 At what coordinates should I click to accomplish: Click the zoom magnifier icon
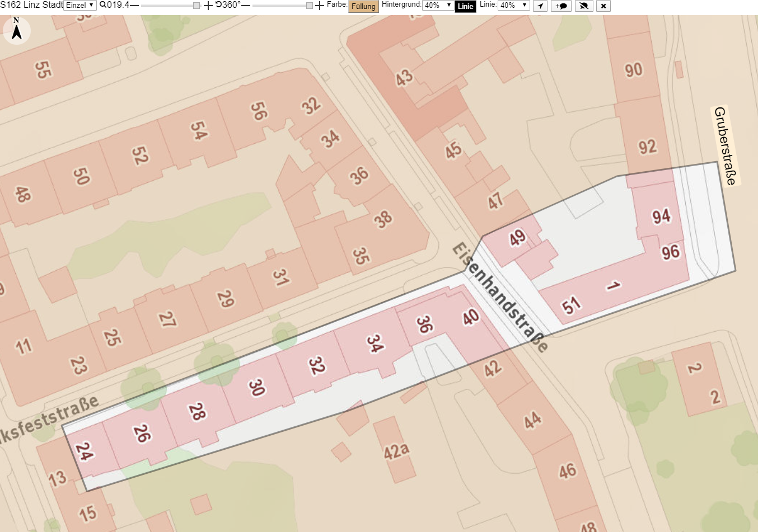coord(103,5)
